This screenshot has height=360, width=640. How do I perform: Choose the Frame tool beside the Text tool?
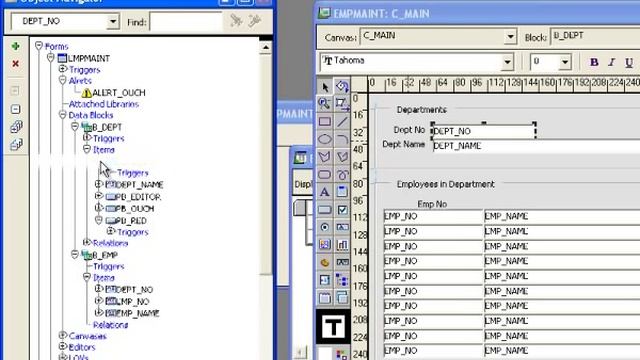coord(342,192)
